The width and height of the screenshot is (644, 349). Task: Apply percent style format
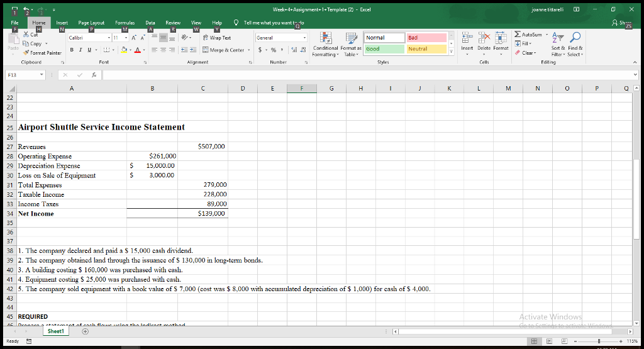273,50
